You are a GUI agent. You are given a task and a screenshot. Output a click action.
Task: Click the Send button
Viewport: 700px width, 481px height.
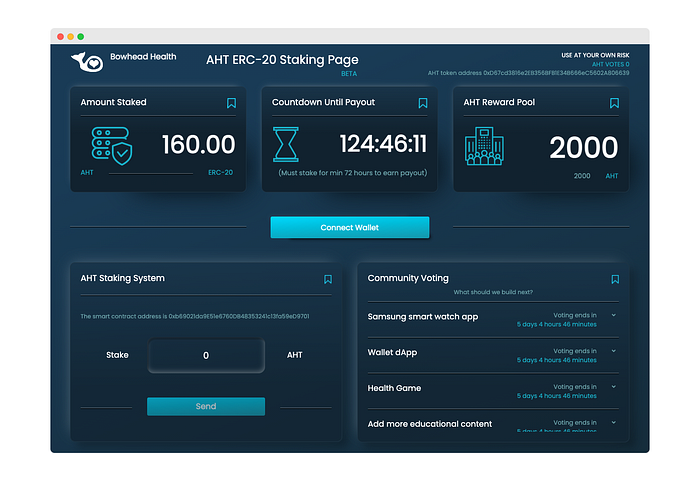click(206, 406)
